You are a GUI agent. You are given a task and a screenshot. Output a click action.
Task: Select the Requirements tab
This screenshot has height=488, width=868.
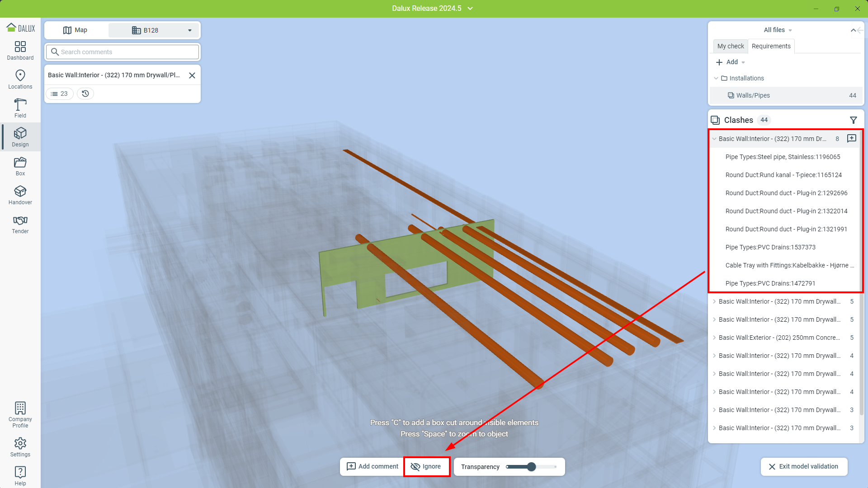click(771, 46)
